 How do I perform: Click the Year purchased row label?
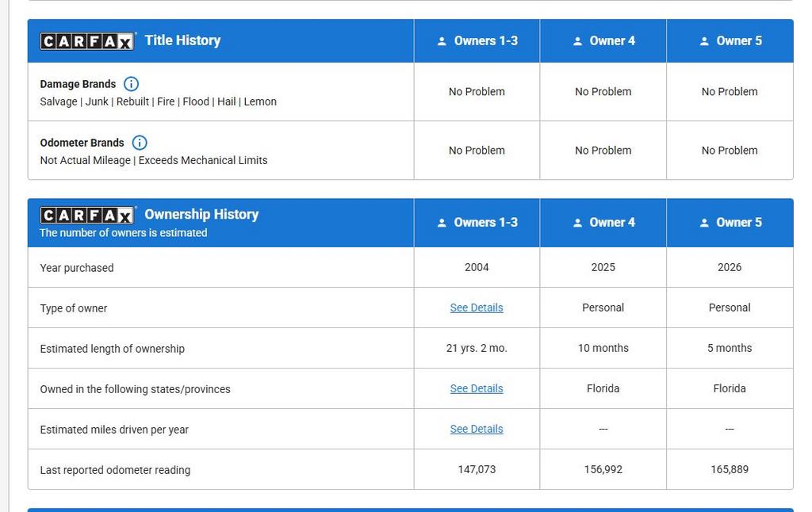[x=77, y=268]
